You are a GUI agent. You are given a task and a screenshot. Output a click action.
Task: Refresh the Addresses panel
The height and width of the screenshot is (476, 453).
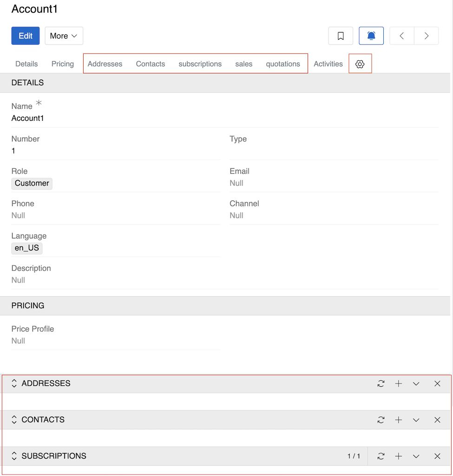[x=381, y=383]
